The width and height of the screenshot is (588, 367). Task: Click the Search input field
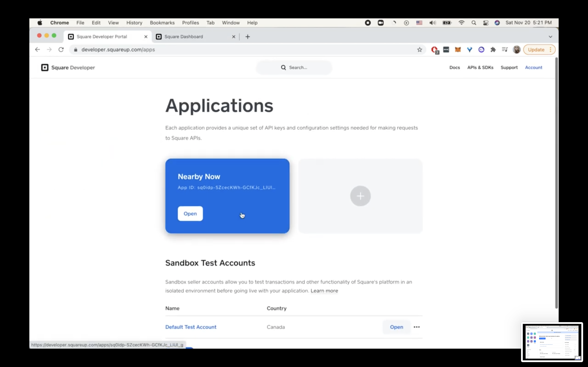coord(298,67)
